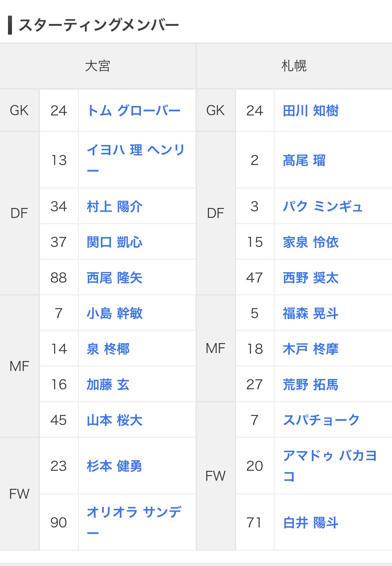Click 荒野 拓馬 player link
The width and height of the screenshot is (392, 566).
point(311,385)
